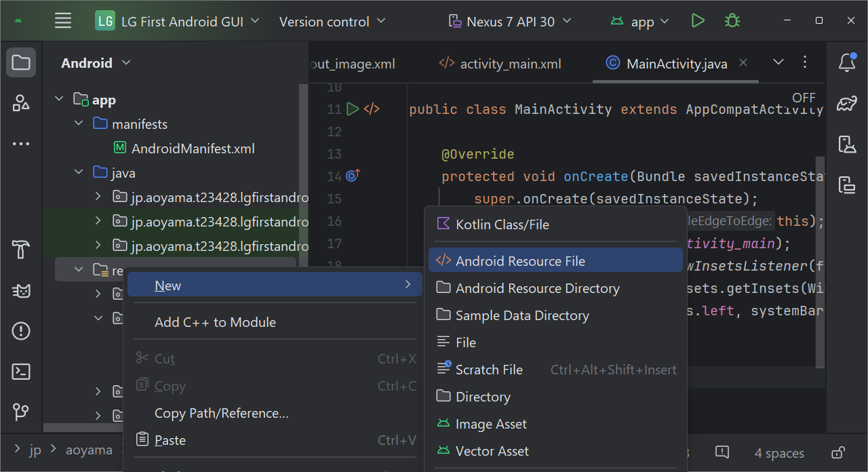The width and height of the screenshot is (868, 472).
Task: Select Image Asset
Action: click(555, 424)
